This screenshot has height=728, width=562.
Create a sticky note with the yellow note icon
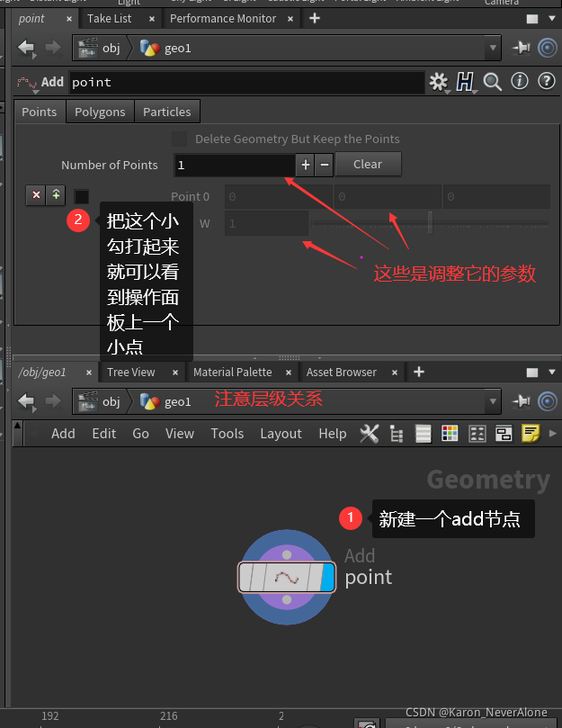(531, 433)
